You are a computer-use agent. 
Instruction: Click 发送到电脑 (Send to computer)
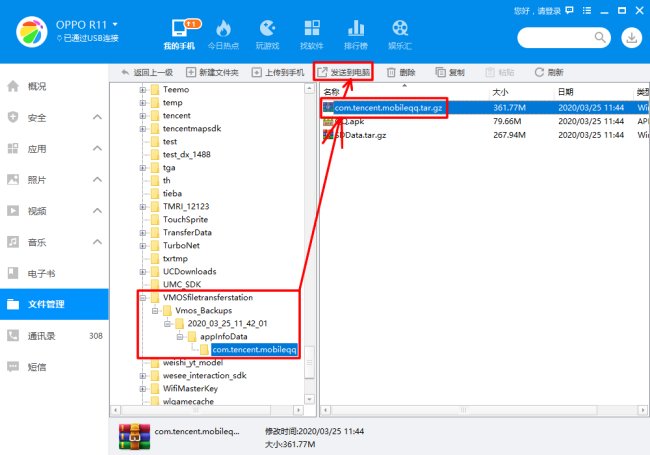(x=343, y=72)
